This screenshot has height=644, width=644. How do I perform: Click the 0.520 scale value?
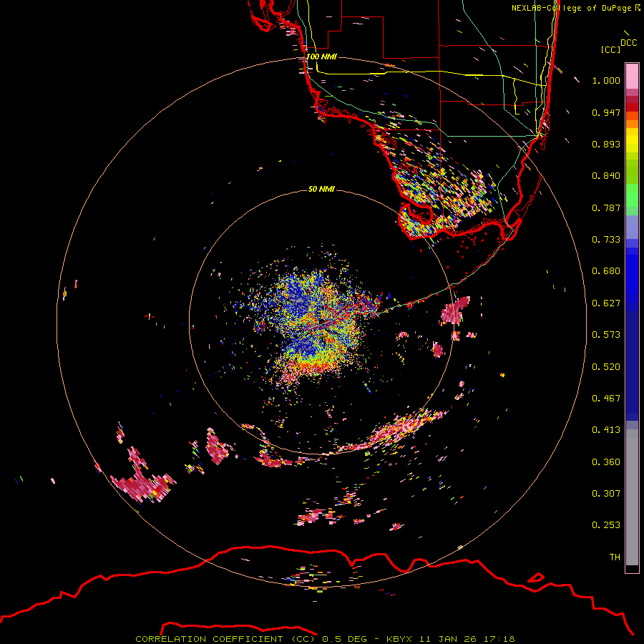pos(606,367)
